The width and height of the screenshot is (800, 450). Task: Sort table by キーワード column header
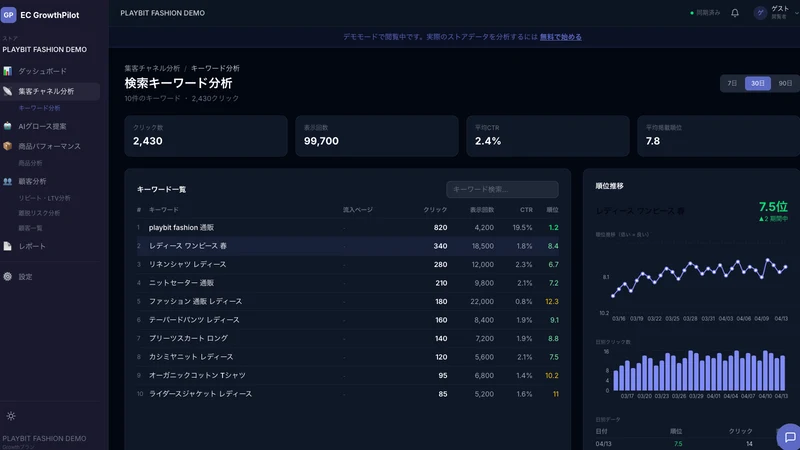coord(164,210)
